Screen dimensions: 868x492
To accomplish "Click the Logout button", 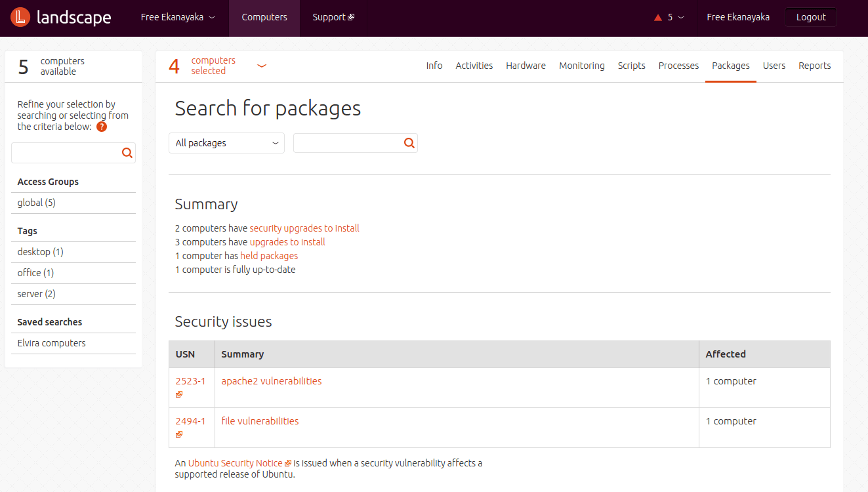I will coord(810,18).
